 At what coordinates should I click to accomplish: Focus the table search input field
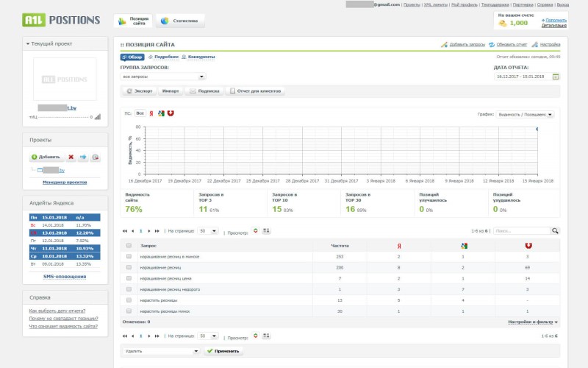point(522,231)
